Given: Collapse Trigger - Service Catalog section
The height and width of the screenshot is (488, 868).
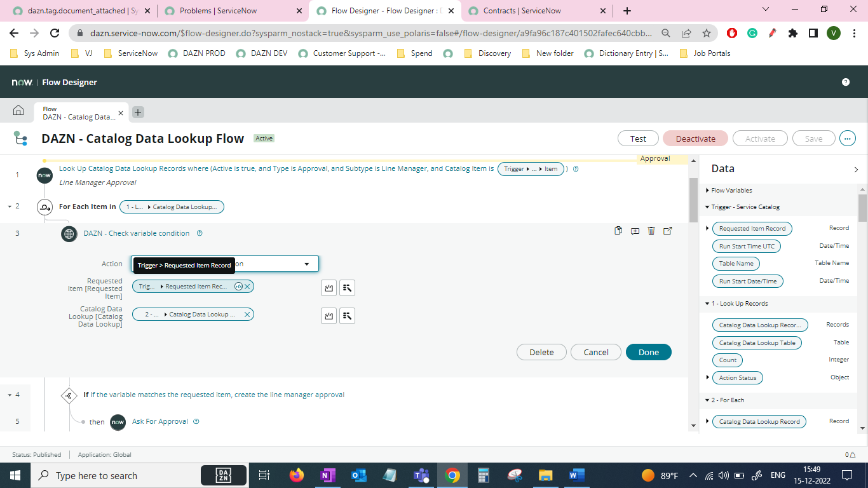Looking at the screenshot, I should tap(707, 207).
